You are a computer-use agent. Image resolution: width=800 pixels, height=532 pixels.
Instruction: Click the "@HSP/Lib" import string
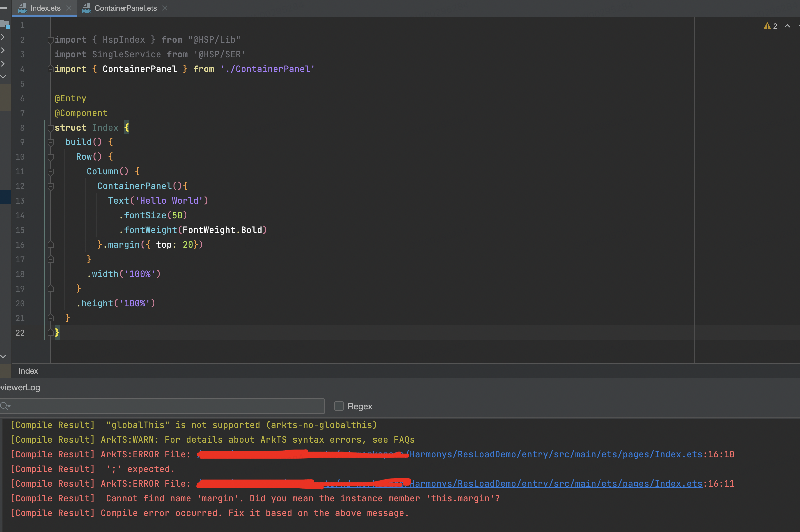coord(214,40)
